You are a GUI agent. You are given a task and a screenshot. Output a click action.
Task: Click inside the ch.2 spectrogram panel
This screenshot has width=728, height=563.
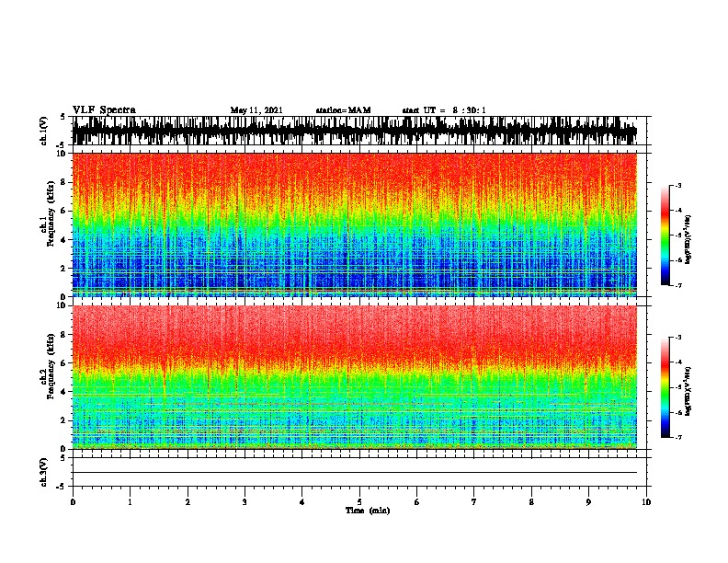(x=354, y=377)
